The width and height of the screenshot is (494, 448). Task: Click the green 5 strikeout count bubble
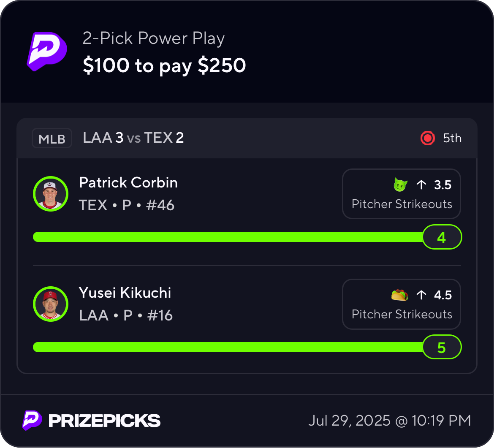tap(442, 347)
